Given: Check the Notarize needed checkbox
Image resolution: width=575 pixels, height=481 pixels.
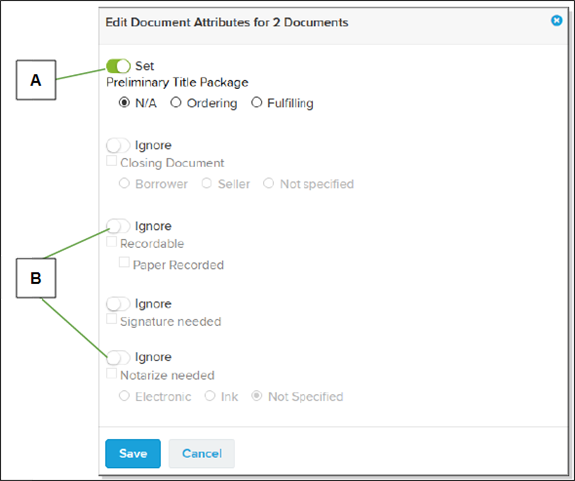Looking at the screenshot, I should pos(111,373).
